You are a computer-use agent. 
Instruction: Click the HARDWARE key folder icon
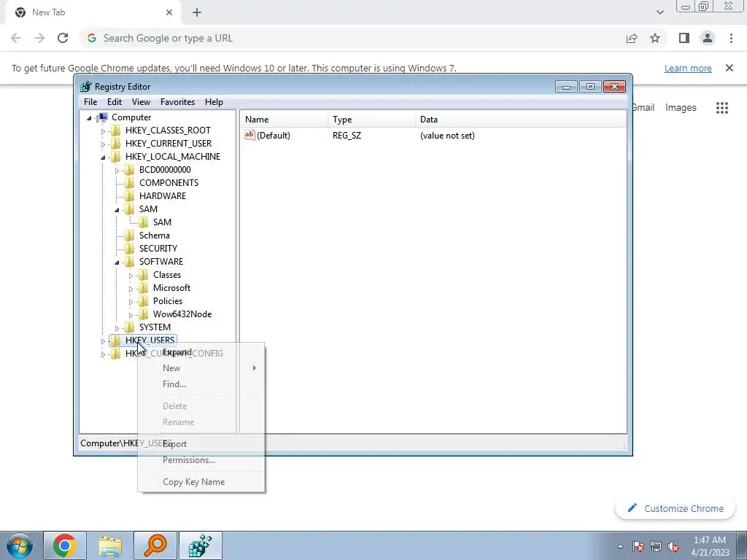pos(130,196)
